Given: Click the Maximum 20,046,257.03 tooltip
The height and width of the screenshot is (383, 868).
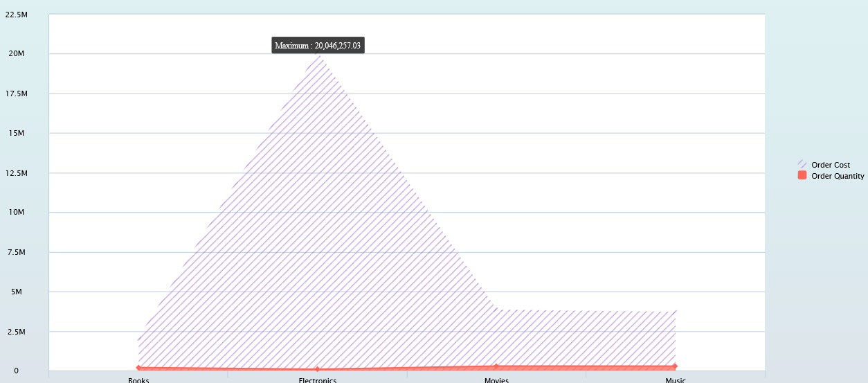Looking at the screenshot, I should [318, 46].
